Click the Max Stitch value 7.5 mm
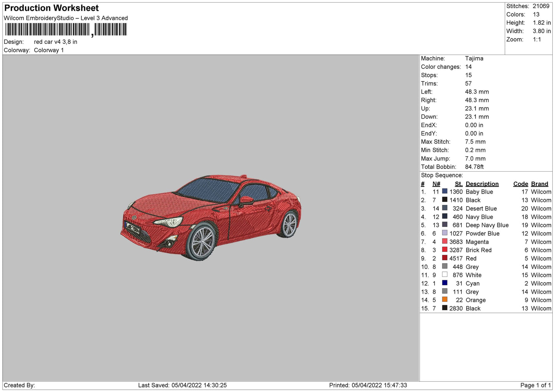The height and width of the screenshot is (392, 555). coord(475,142)
